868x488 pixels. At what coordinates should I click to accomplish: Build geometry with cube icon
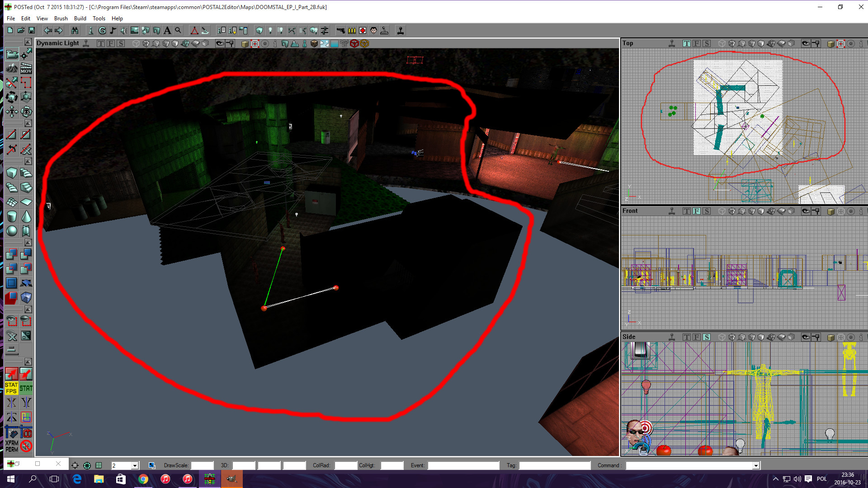coord(259,30)
